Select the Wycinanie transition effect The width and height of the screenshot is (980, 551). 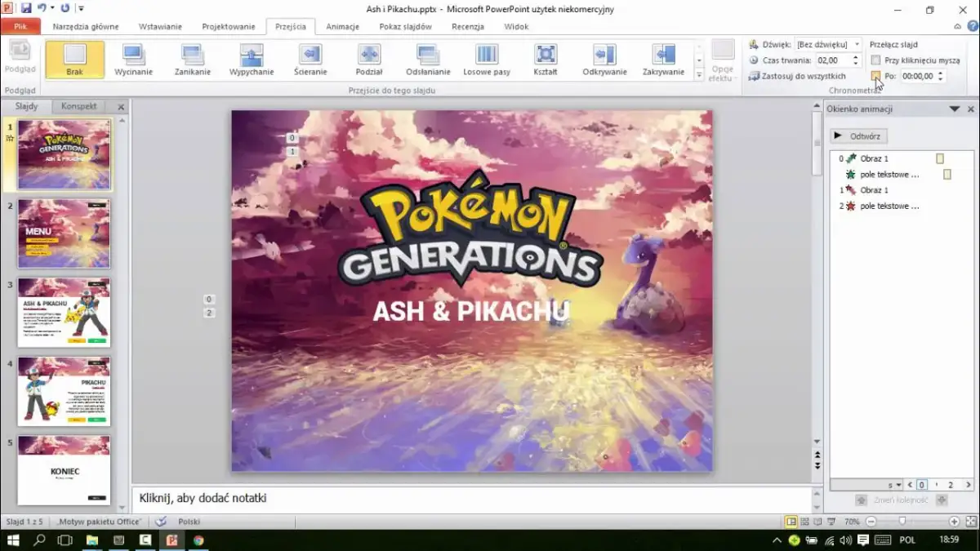pos(133,60)
